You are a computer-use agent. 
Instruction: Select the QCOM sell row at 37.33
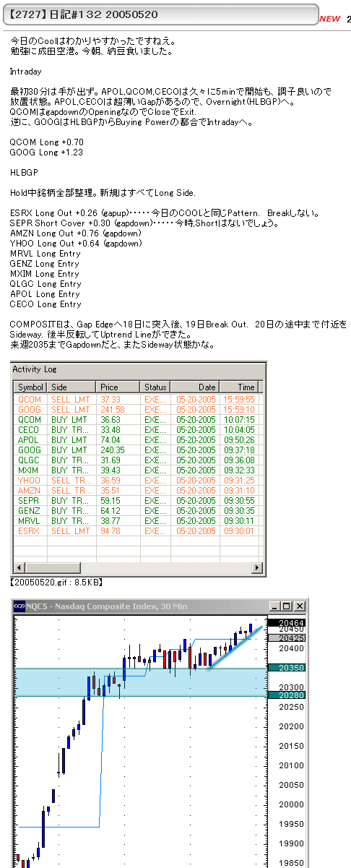139,399
